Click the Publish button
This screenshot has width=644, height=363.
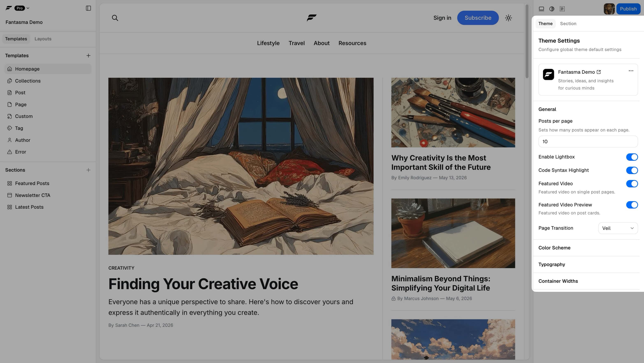pyautogui.click(x=628, y=9)
